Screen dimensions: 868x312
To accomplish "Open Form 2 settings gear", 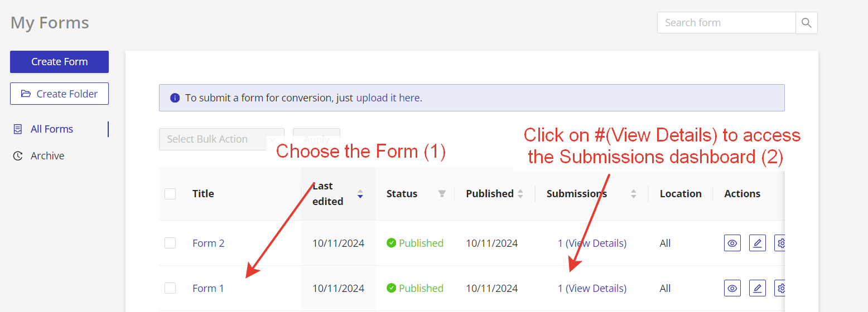I will click(780, 243).
